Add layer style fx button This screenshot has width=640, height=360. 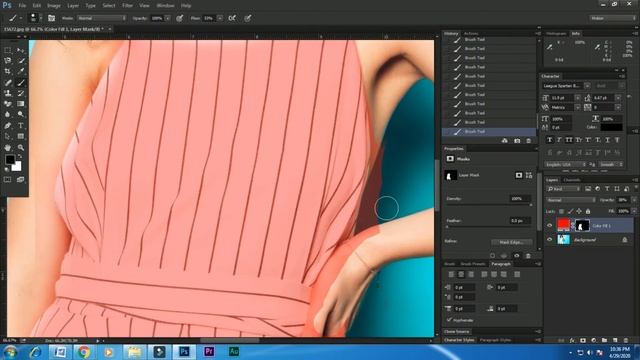(x=572, y=340)
